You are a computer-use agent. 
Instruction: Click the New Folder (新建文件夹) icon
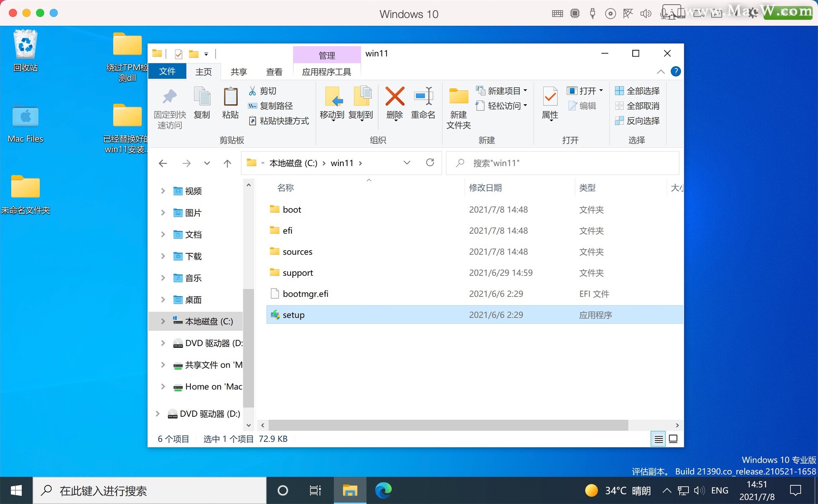pos(458,97)
